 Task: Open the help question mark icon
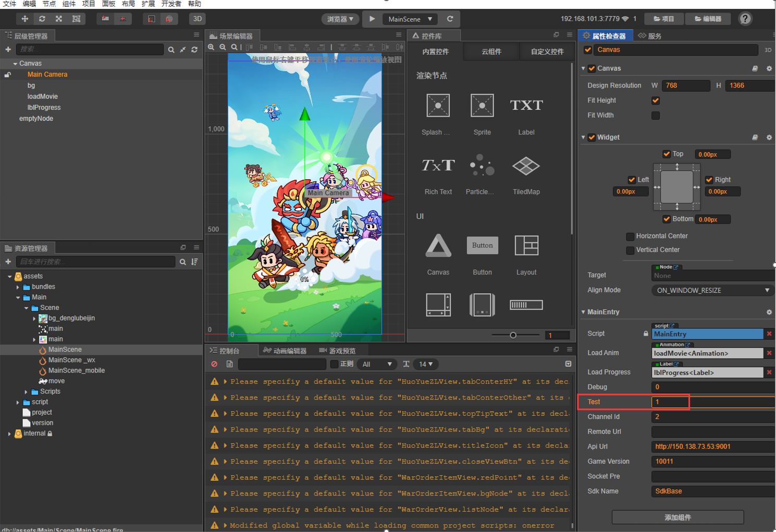click(745, 19)
